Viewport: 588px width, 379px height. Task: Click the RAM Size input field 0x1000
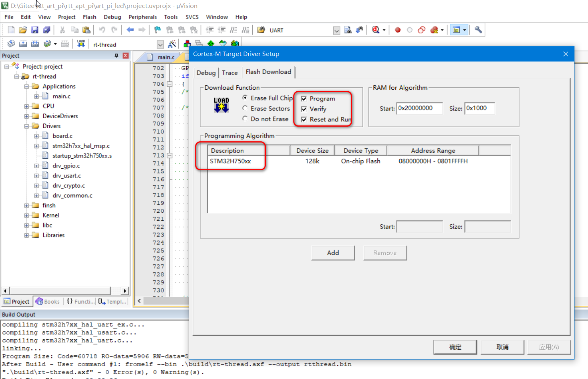[x=480, y=108]
